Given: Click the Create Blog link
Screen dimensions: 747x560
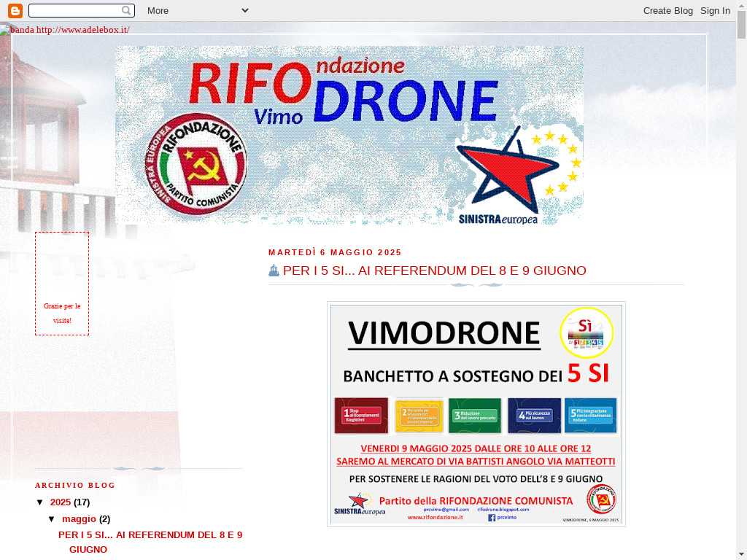Looking at the screenshot, I should [668, 10].
